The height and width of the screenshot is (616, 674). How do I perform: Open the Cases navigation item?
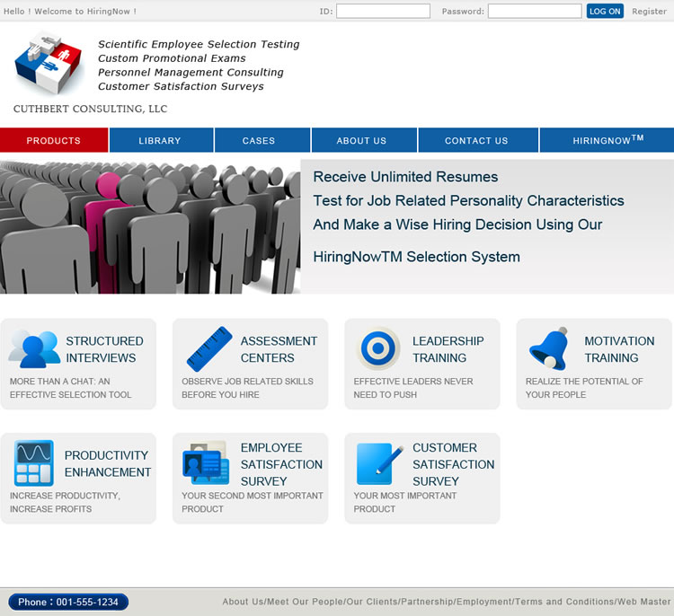[x=259, y=141]
